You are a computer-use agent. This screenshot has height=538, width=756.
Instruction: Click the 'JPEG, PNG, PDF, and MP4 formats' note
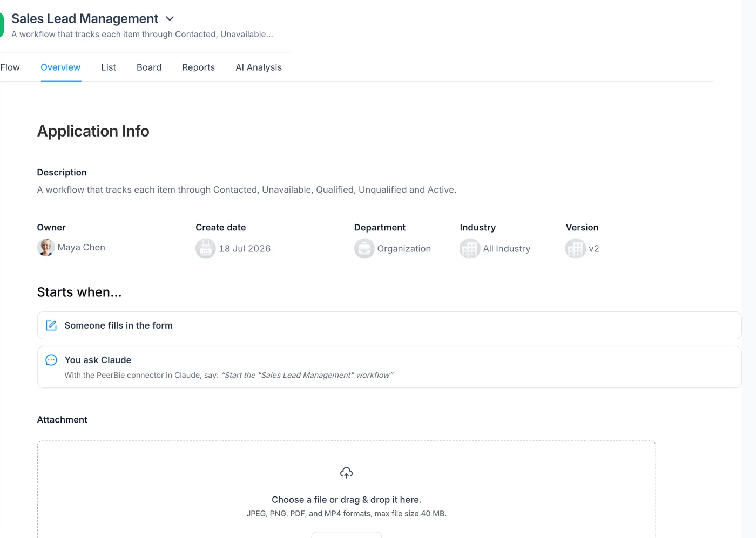(x=347, y=514)
